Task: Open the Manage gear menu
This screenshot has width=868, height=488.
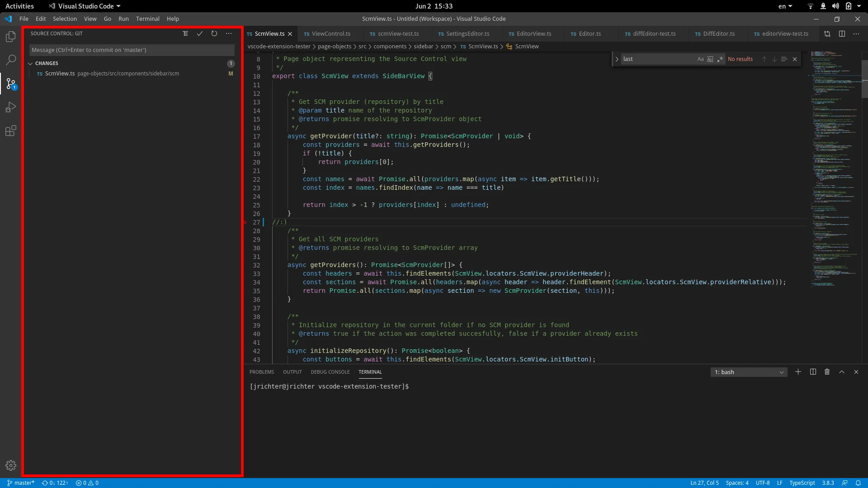Action: coord(11,465)
